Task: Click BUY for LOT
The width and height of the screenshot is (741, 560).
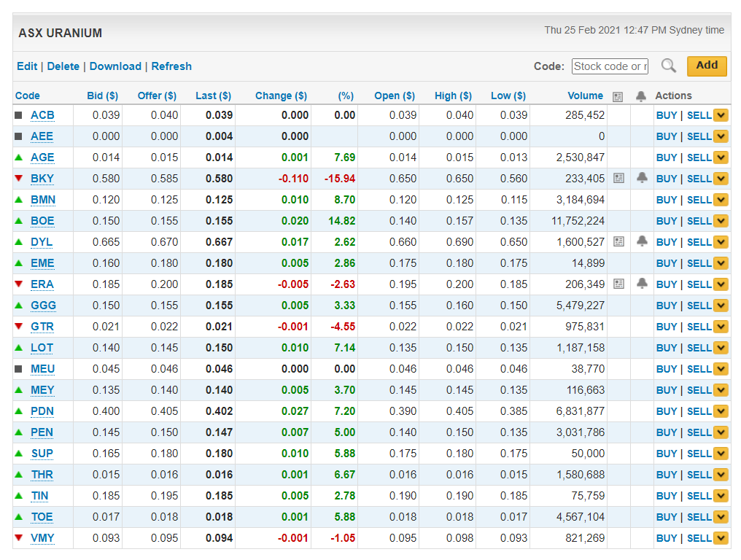Action: (x=667, y=348)
